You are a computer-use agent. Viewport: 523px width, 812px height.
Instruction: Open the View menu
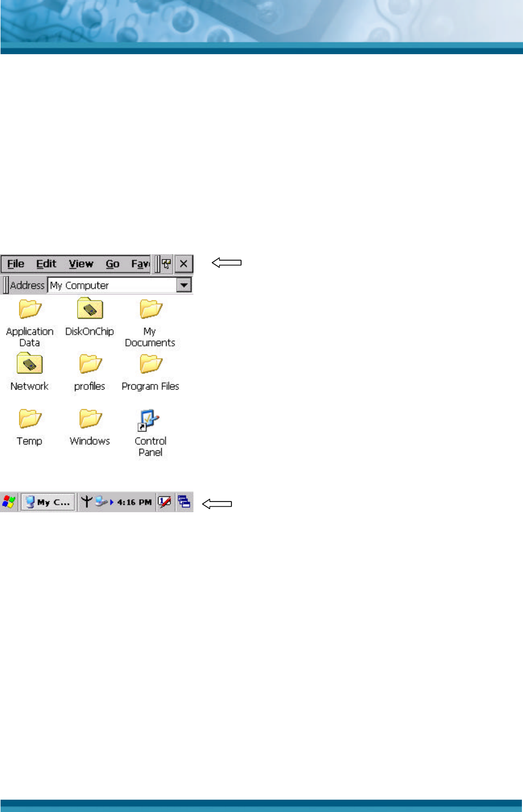coord(81,264)
